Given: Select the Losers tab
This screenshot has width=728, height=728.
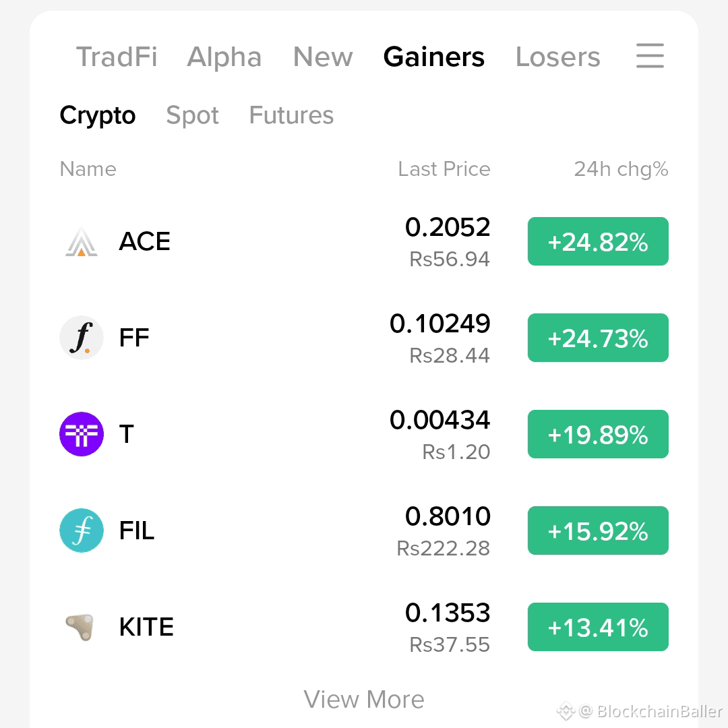Looking at the screenshot, I should [x=557, y=57].
